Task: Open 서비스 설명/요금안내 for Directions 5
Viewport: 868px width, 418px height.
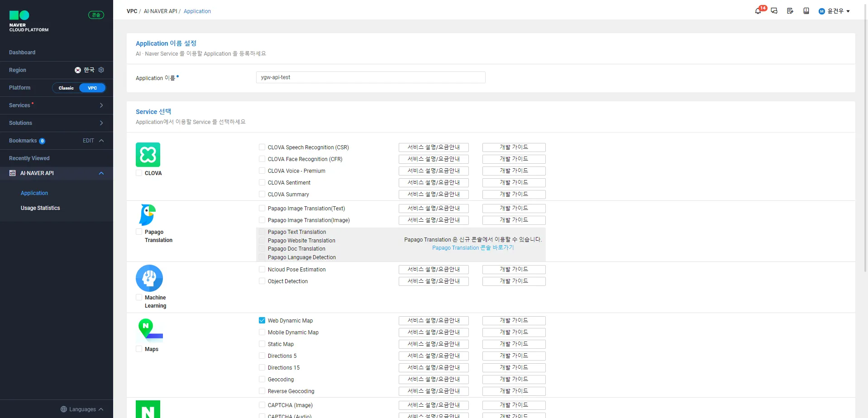Action: tap(434, 356)
